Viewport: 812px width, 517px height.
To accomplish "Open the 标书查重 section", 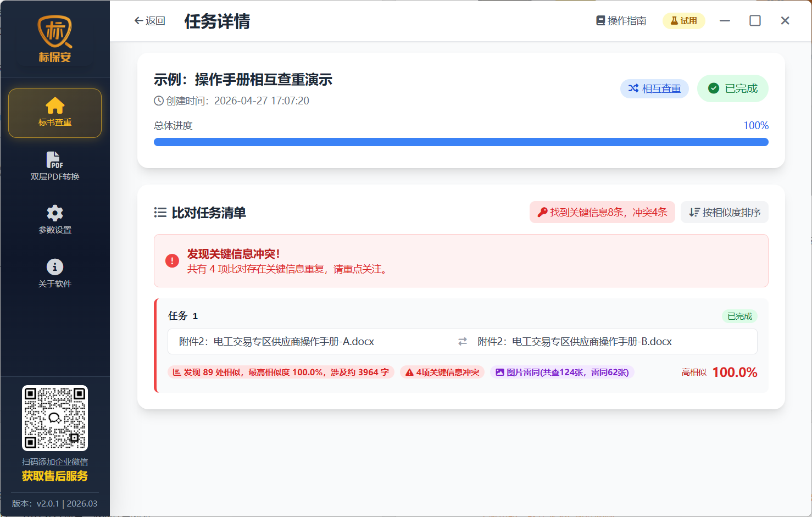I will tap(55, 113).
